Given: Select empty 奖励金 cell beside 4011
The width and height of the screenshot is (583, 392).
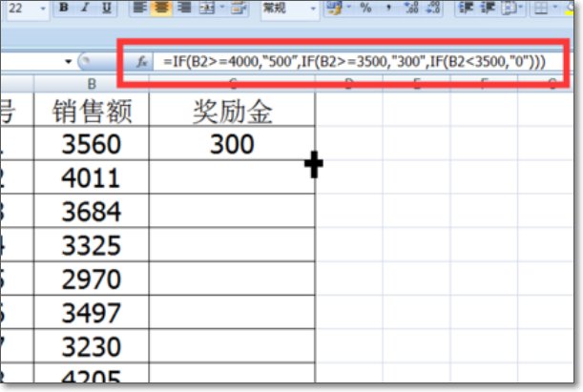Looking at the screenshot, I should point(232,177).
